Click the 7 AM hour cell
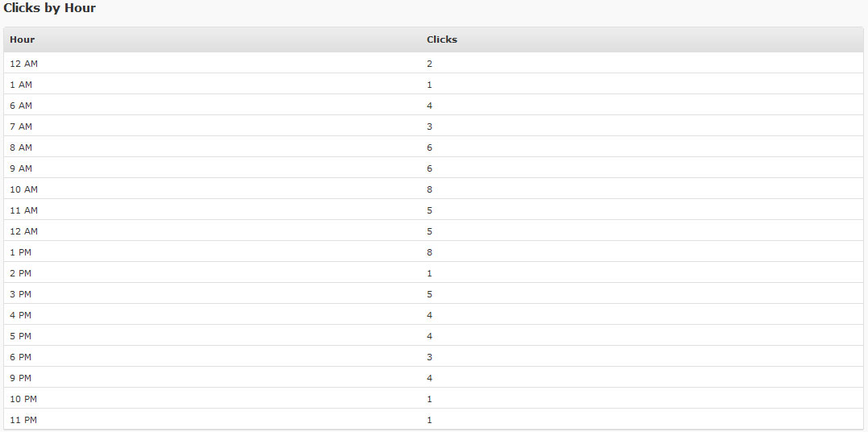The height and width of the screenshot is (432, 868). coord(21,127)
